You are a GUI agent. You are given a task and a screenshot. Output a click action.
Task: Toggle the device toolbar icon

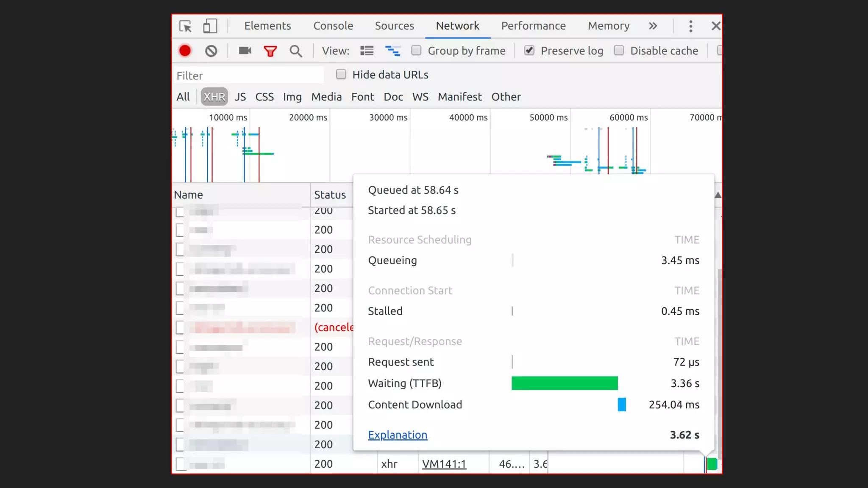(x=210, y=26)
